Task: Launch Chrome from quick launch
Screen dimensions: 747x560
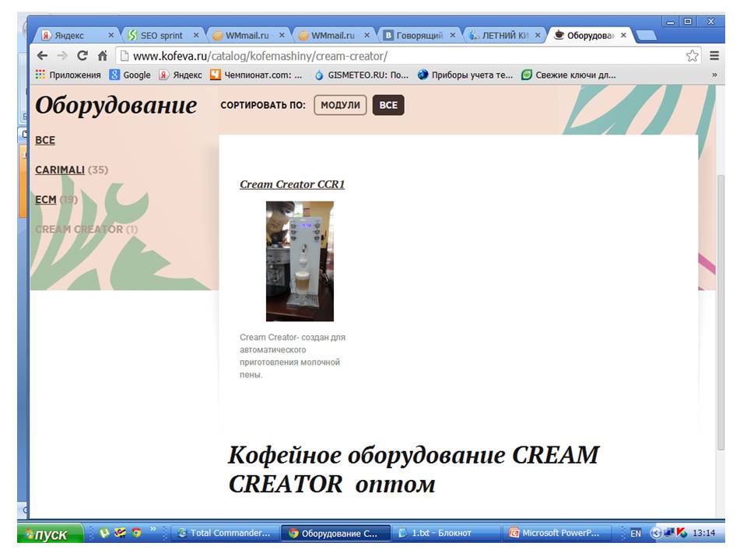Action: coord(136,534)
